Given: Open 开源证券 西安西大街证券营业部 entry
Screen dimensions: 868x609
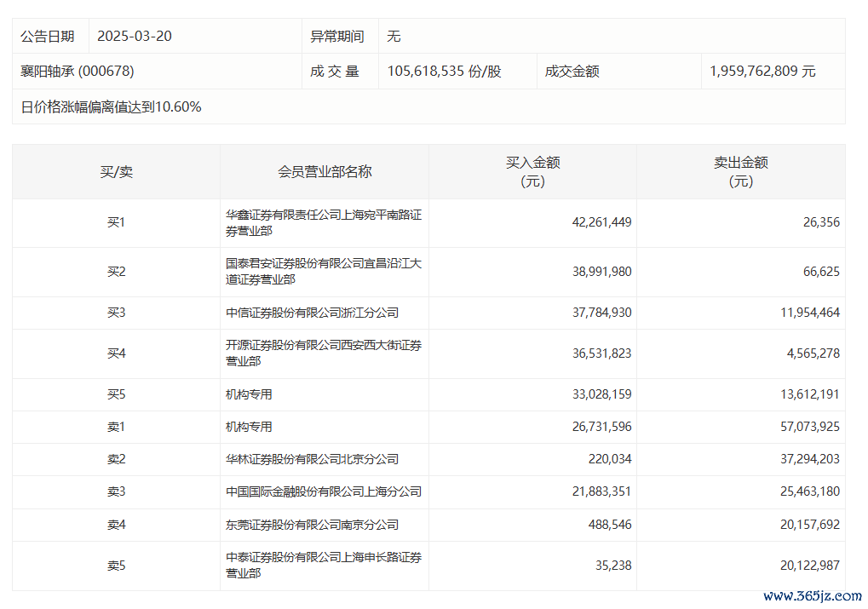Looking at the screenshot, I should point(323,353).
